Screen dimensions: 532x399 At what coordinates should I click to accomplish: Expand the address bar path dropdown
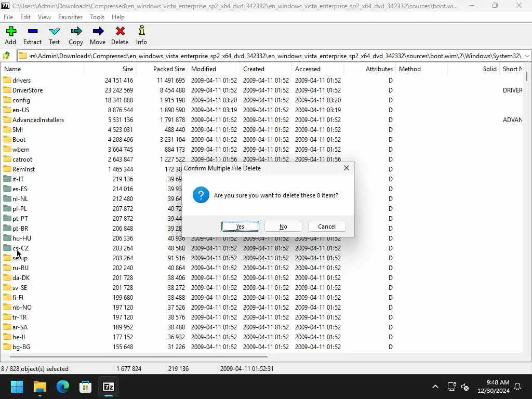coord(527,56)
